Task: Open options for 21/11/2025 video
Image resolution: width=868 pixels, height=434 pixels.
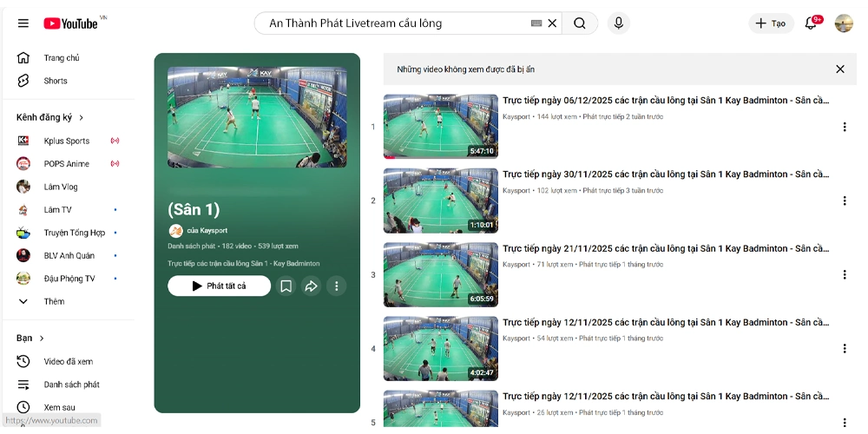Action: 845,274
